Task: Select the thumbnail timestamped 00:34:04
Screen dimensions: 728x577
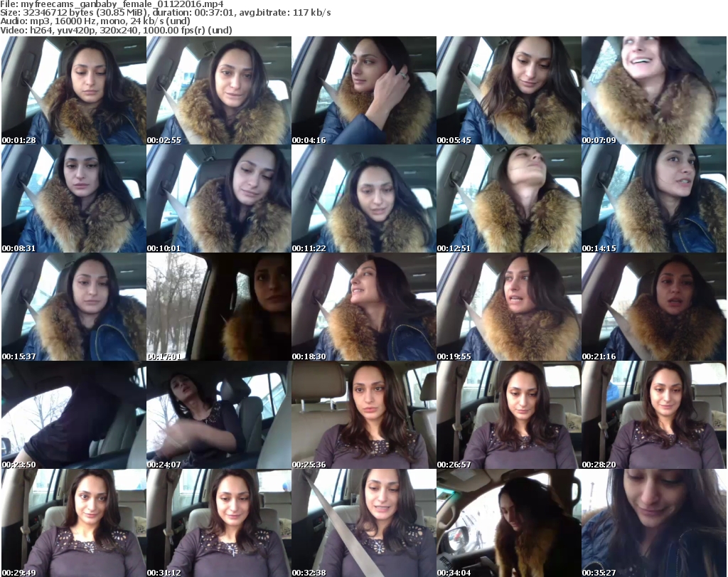Action: tap(509, 523)
